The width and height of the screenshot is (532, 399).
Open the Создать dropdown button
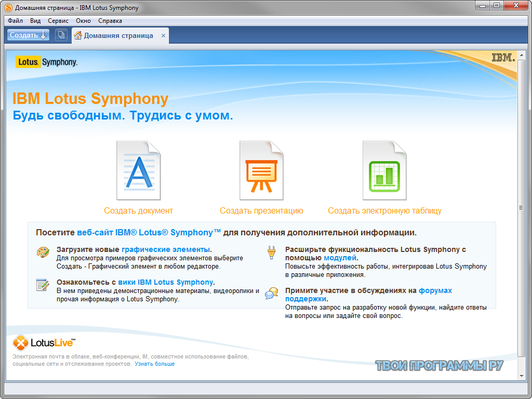(x=28, y=35)
